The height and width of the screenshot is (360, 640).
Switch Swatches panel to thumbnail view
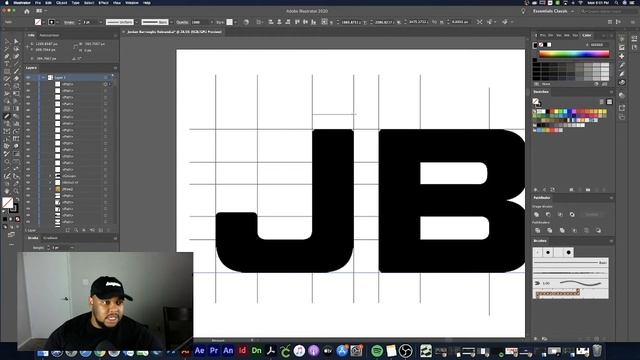(x=609, y=102)
